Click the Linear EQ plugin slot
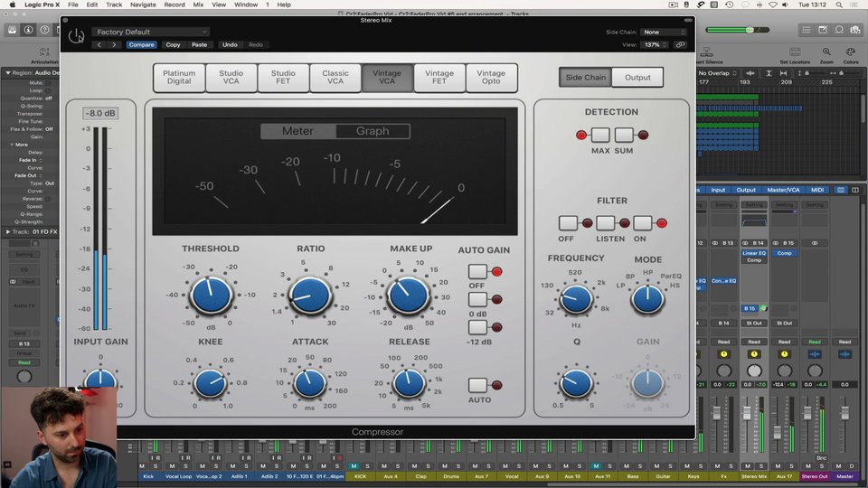Screen dimensions: 868x488 754,253
